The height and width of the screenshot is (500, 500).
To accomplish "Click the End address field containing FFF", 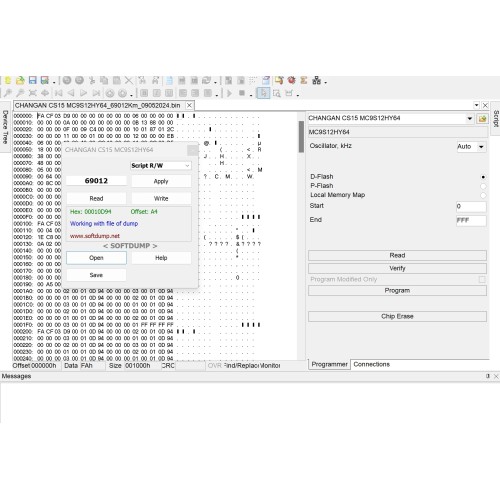I will (x=471, y=220).
